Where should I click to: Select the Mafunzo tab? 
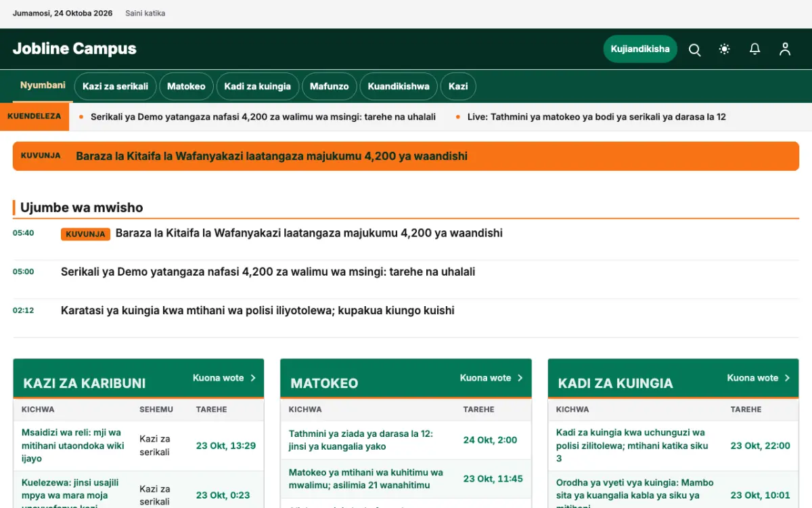[x=330, y=87]
